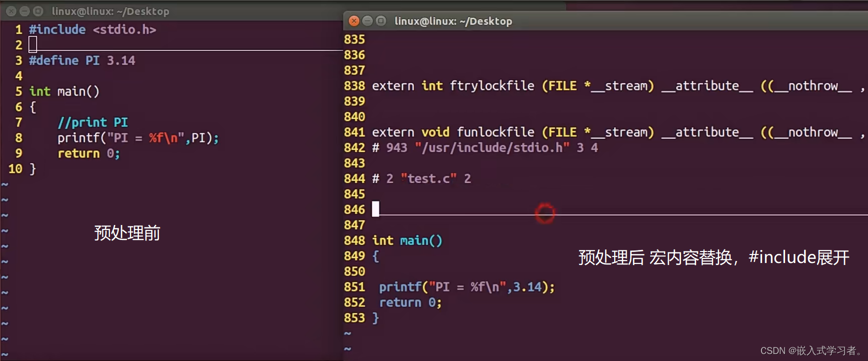Click the '#include <stdio.h>' line
868x361 pixels.
92,29
